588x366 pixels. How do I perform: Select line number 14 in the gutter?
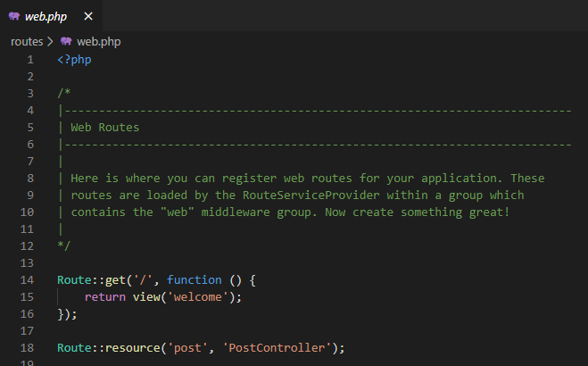click(27, 280)
